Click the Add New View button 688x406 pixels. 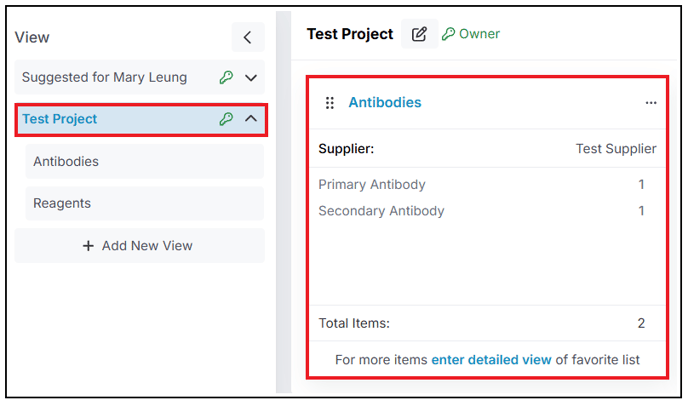140,246
